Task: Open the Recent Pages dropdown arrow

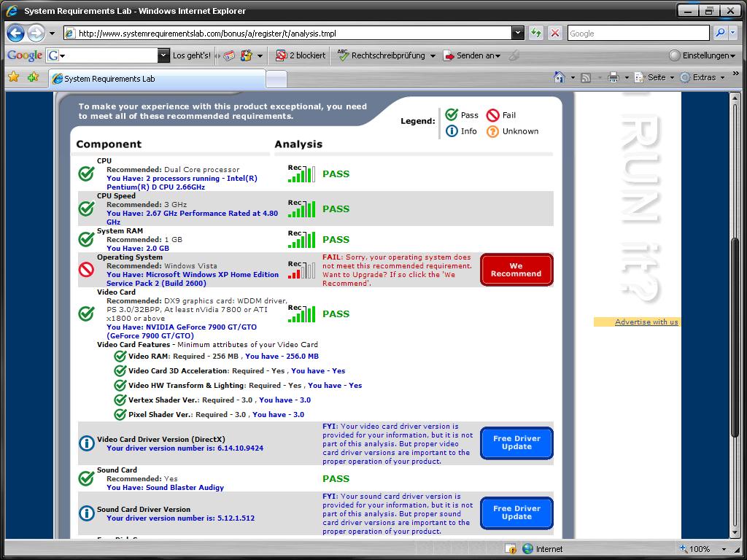Action: point(52,34)
